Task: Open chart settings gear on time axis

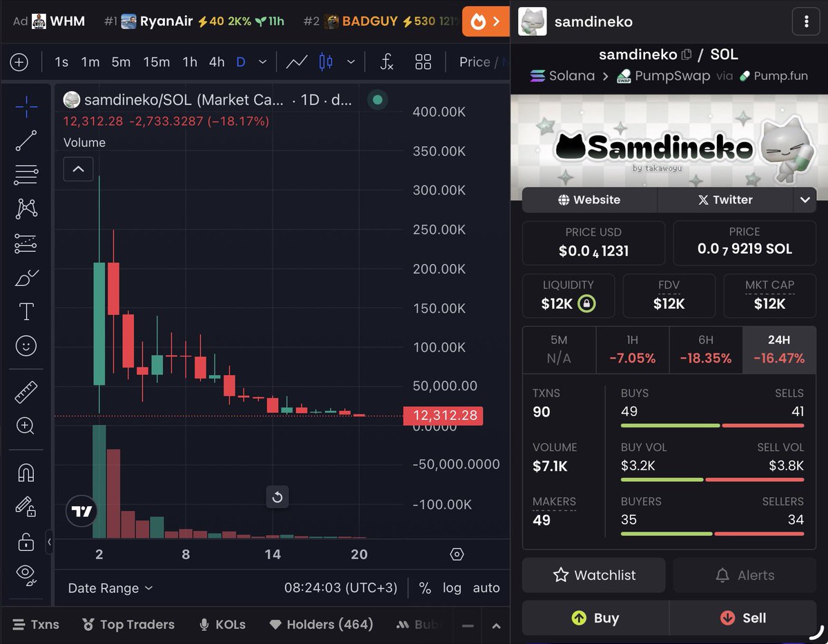Action: [x=457, y=554]
